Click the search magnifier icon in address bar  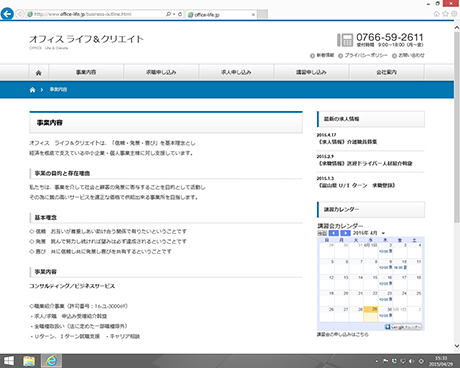pyautogui.click(x=168, y=14)
